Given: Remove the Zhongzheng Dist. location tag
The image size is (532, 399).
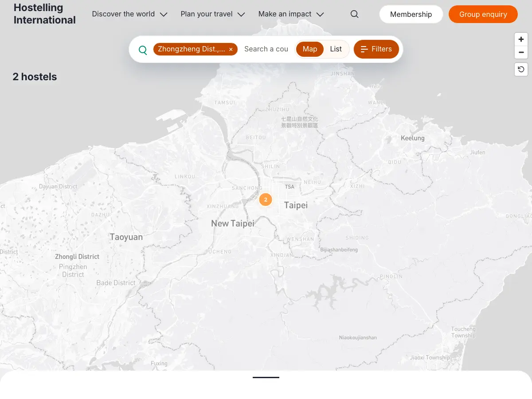Looking at the screenshot, I should point(231,49).
